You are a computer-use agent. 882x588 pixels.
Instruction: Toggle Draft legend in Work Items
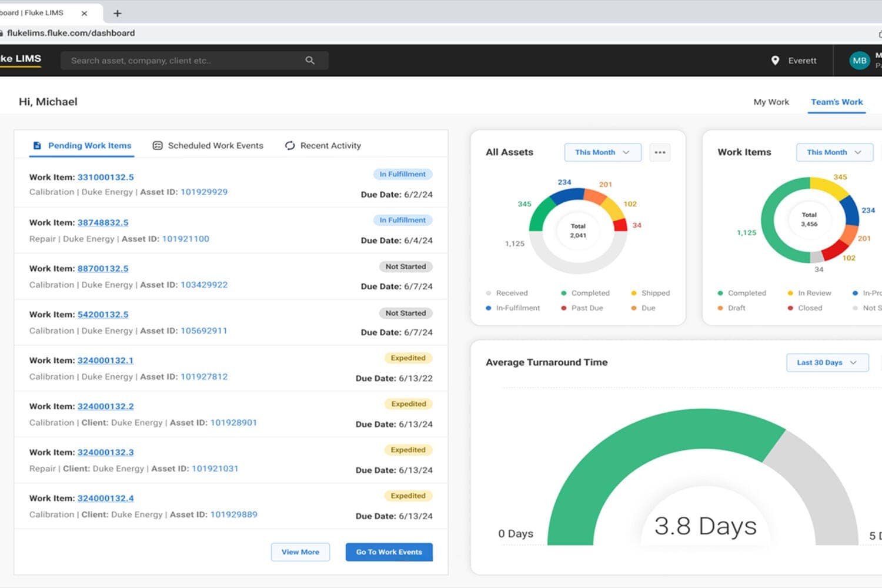pos(731,308)
